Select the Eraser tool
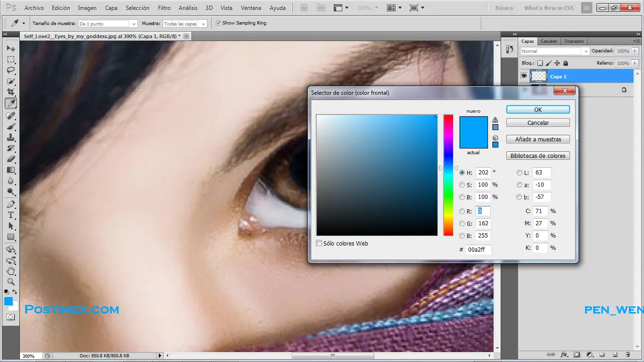This screenshot has width=644, height=362. (11, 159)
